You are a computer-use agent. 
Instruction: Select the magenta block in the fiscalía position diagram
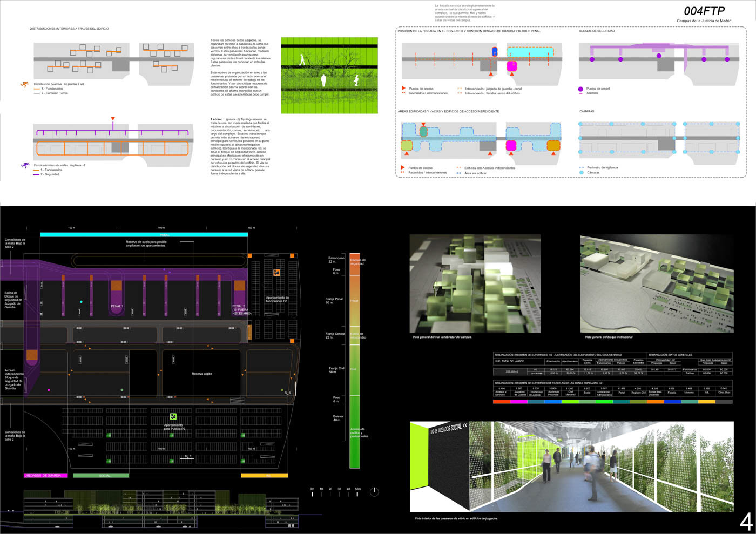coord(512,66)
